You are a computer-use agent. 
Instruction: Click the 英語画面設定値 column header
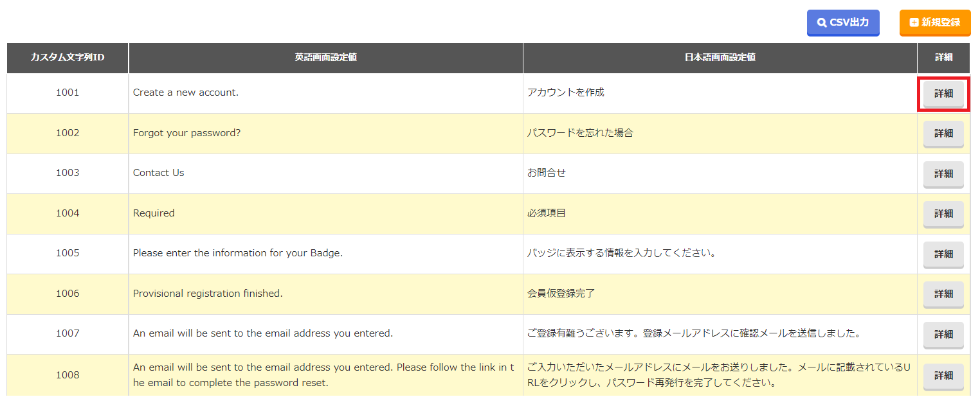point(325,58)
